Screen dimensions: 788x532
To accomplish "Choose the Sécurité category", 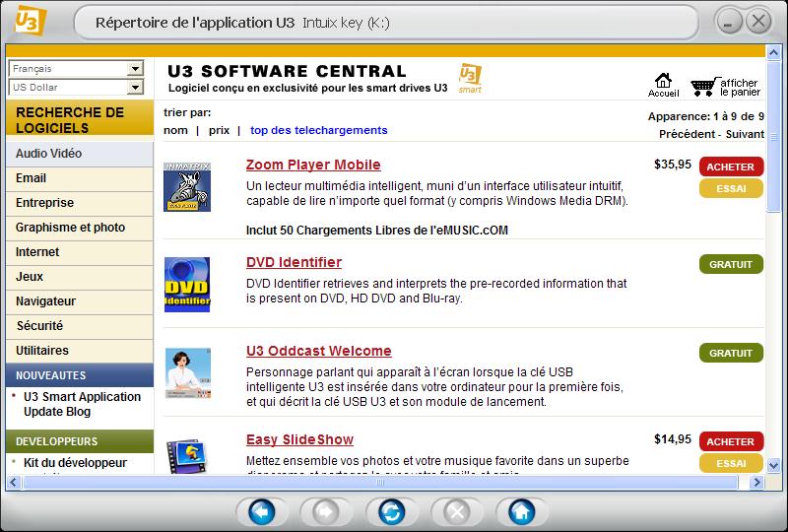I will (x=39, y=326).
